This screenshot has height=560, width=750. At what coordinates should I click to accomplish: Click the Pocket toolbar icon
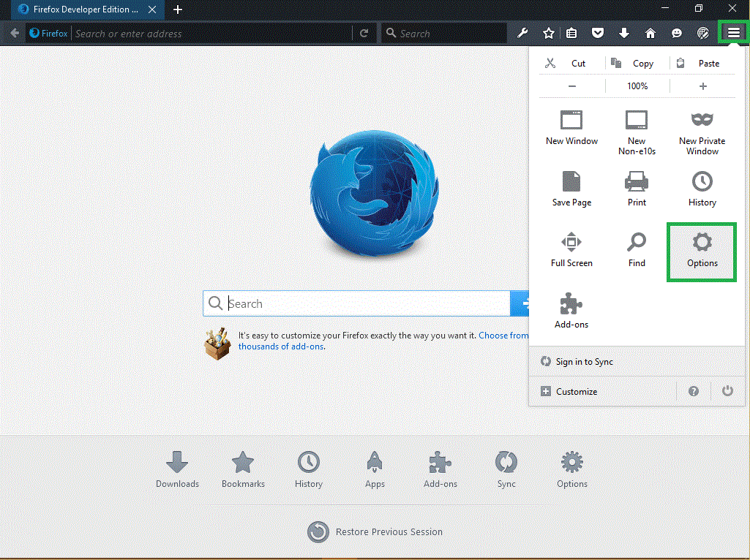click(x=598, y=33)
